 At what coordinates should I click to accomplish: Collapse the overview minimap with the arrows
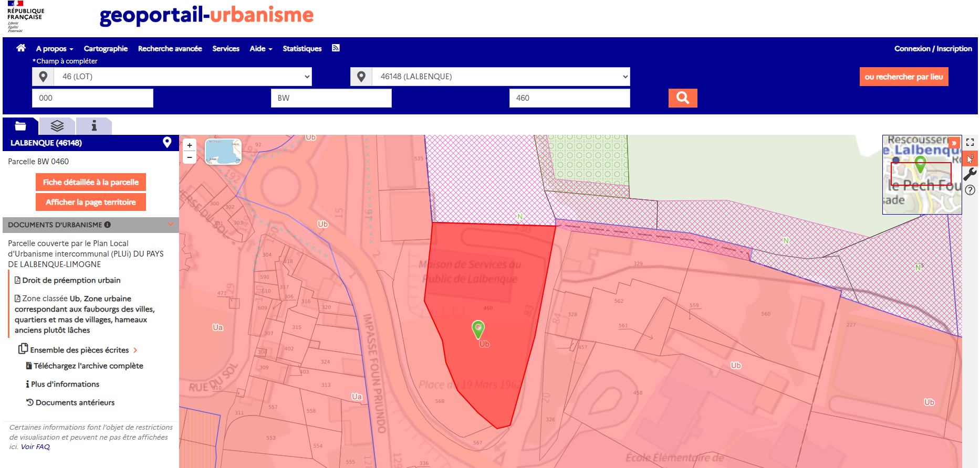(x=954, y=143)
